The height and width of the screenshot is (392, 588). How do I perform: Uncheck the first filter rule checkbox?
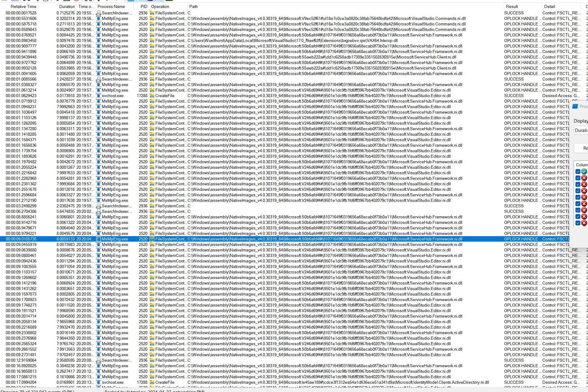(x=578, y=171)
